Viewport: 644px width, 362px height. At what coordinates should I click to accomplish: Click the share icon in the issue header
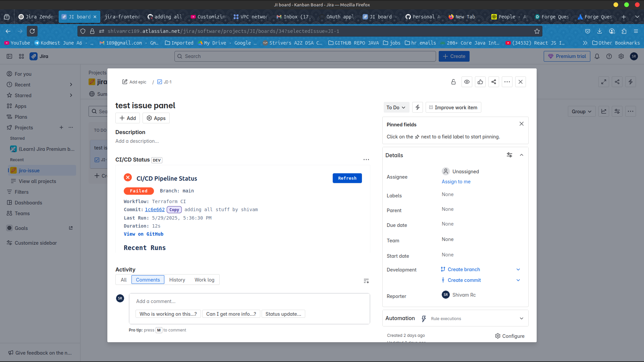point(493,82)
